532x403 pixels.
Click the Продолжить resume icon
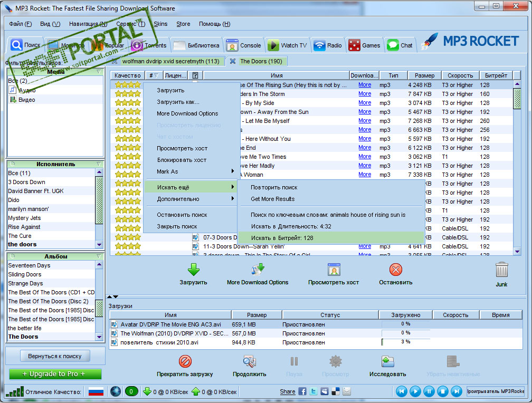[249, 361]
